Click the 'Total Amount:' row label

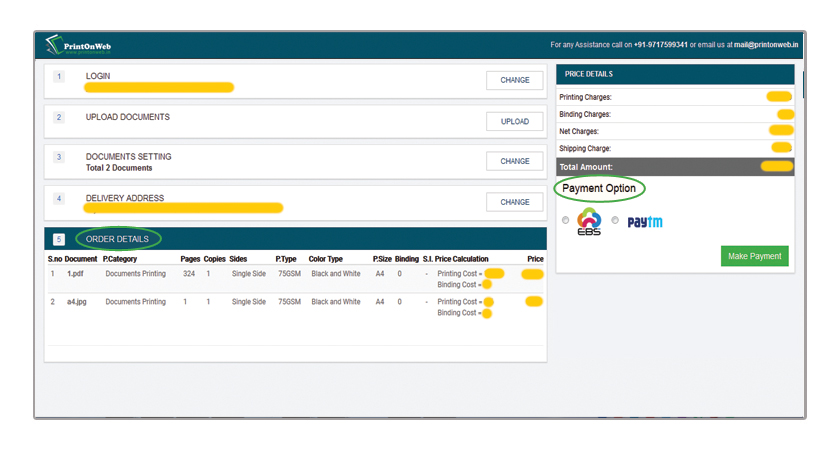coord(586,167)
